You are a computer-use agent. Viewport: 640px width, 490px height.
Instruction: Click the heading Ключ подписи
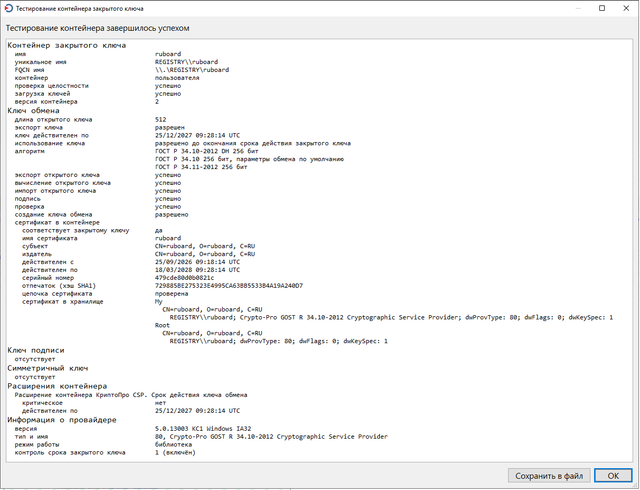point(36,350)
